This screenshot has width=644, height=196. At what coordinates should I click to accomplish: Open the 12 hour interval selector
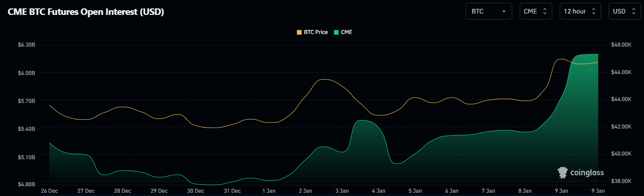pyautogui.click(x=580, y=11)
